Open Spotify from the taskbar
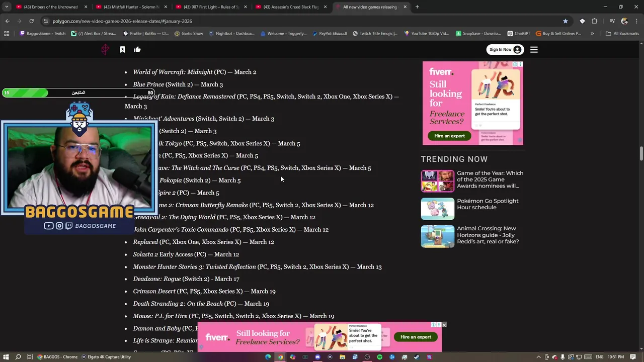Screen dimensions: 644x362 click(x=379, y=357)
